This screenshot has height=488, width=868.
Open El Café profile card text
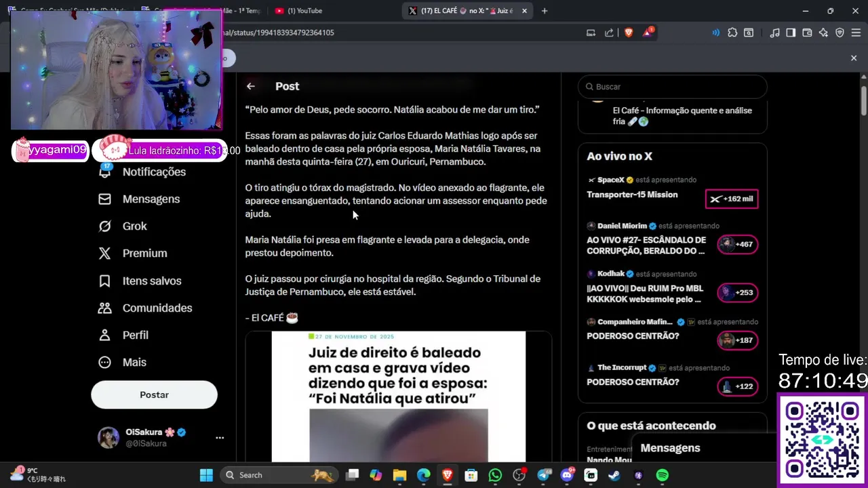coord(682,116)
